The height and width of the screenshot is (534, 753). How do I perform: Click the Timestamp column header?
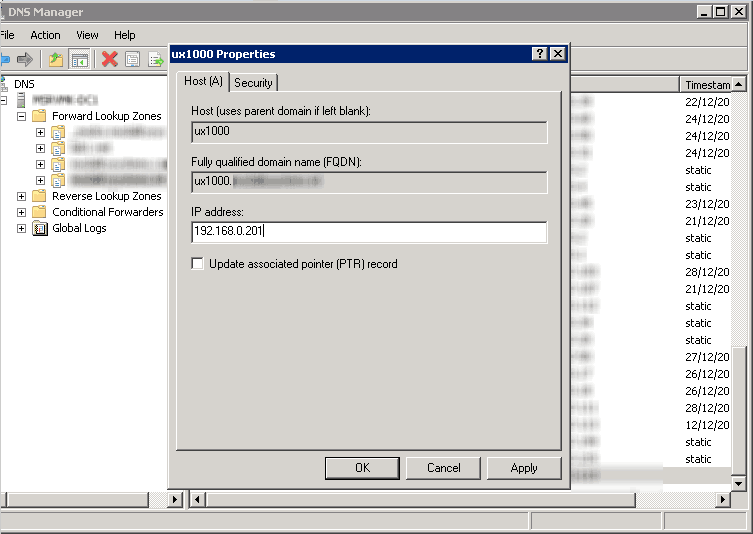click(711, 85)
